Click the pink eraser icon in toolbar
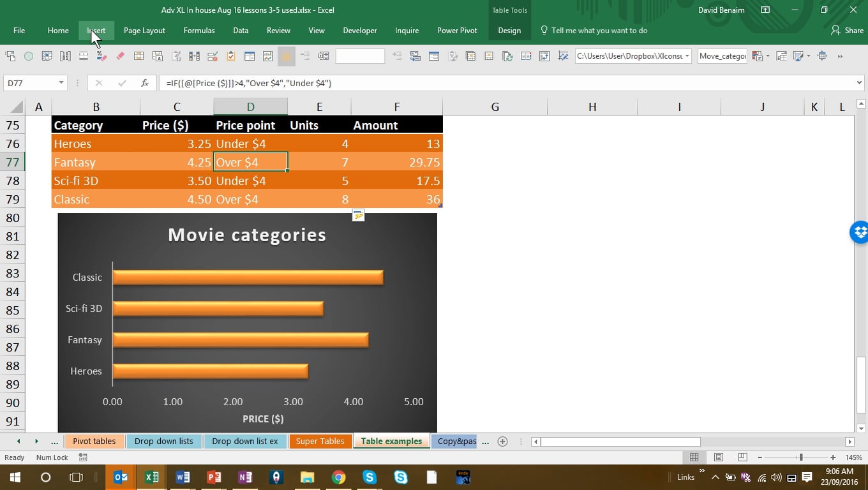868x490 pixels. coord(120,56)
